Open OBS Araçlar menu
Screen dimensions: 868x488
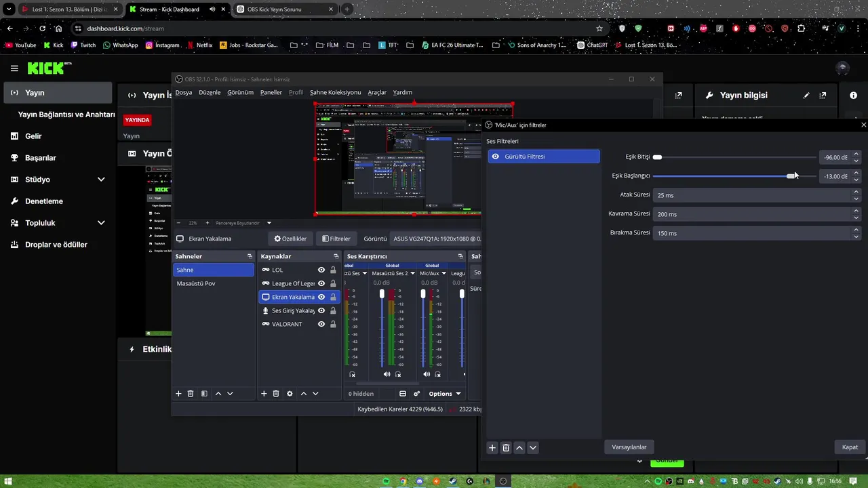377,92
